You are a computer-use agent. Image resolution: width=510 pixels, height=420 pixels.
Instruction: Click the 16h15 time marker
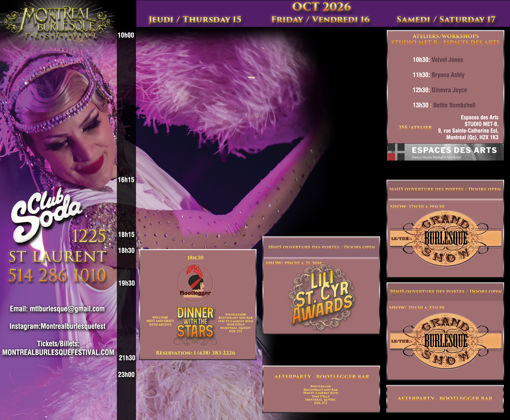click(x=126, y=180)
